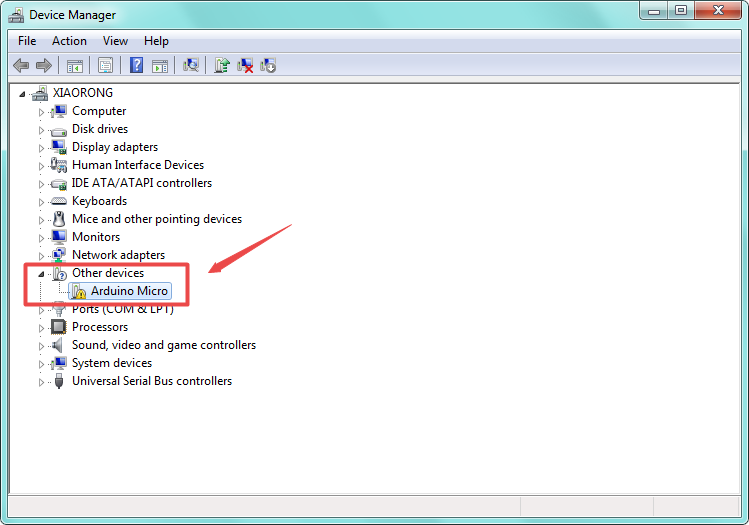This screenshot has width=749, height=525.
Task: Click Update Driver Software toolbar icon
Action: click(x=222, y=65)
